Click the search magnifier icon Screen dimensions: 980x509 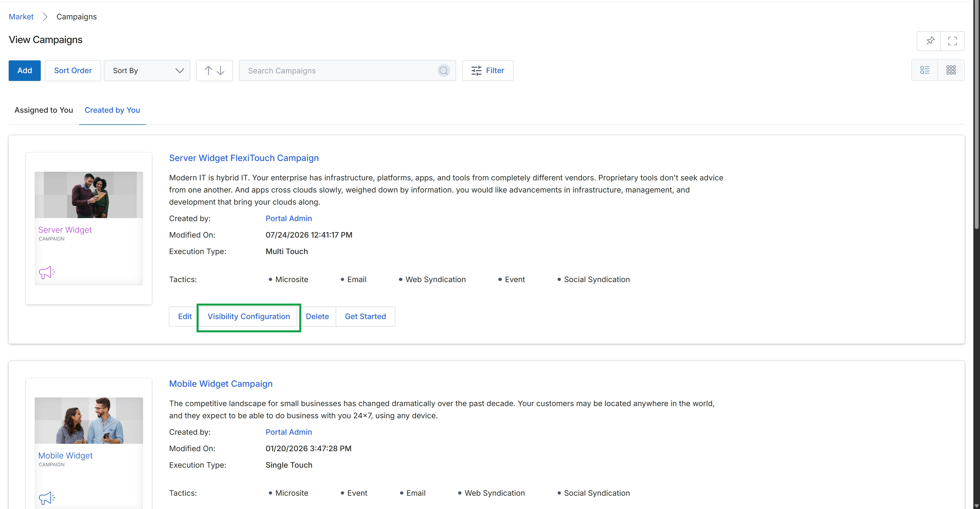pos(443,70)
